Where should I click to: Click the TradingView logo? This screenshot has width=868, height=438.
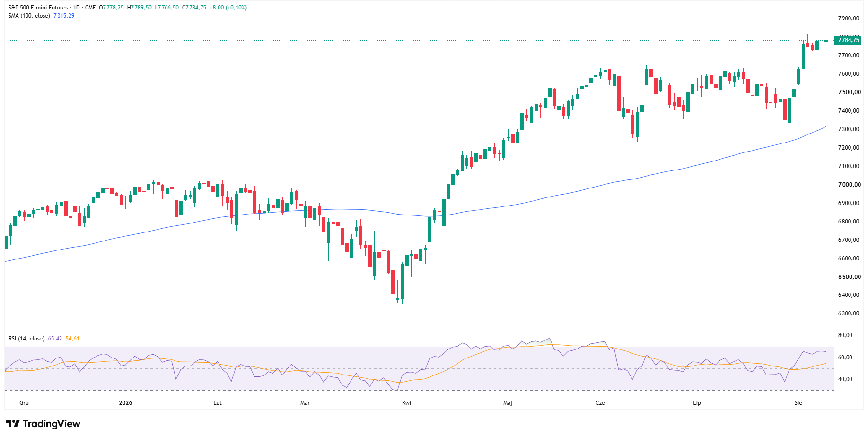click(x=43, y=424)
